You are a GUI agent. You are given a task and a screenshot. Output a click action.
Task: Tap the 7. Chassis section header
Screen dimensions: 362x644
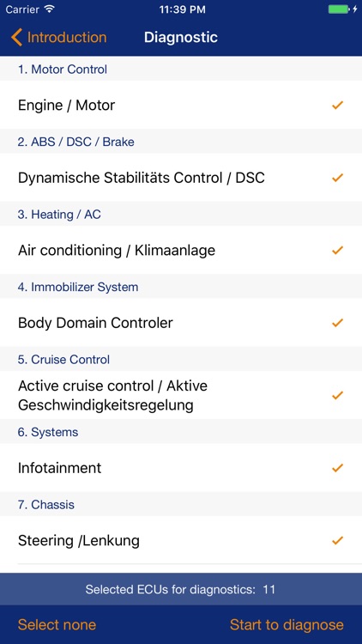pos(181,504)
